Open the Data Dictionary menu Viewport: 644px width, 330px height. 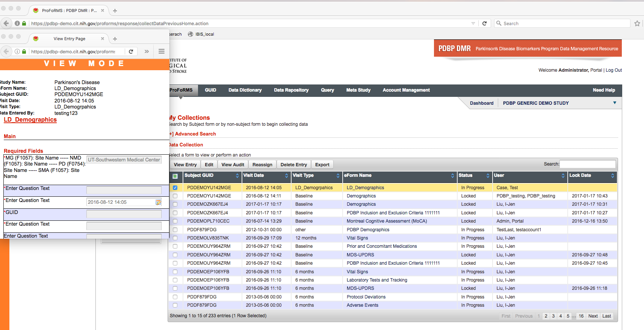[x=245, y=90]
